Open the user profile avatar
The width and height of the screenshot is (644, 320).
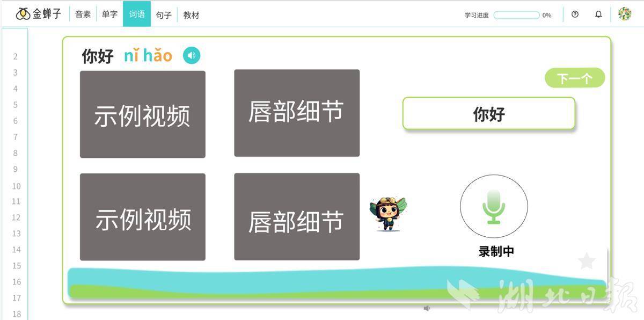[x=625, y=14]
